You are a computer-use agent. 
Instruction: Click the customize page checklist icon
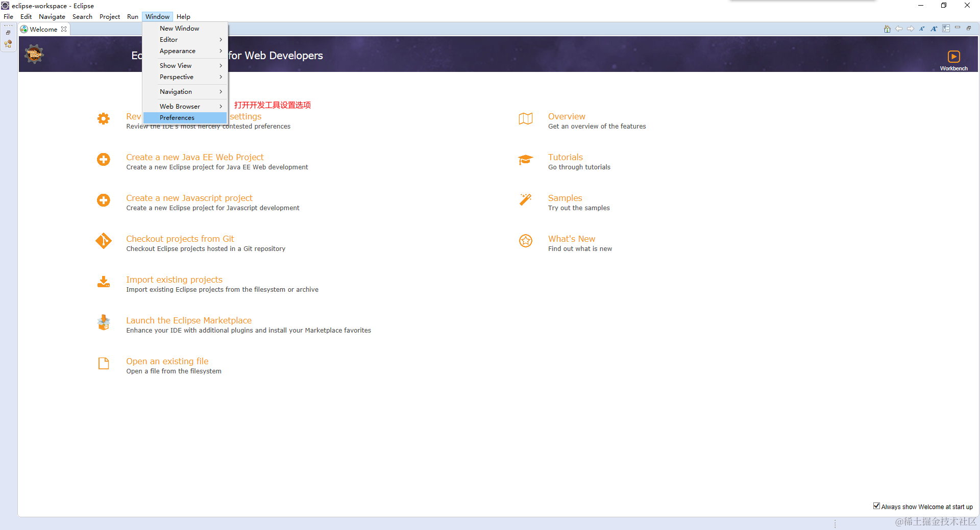click(x=946, y=29)
